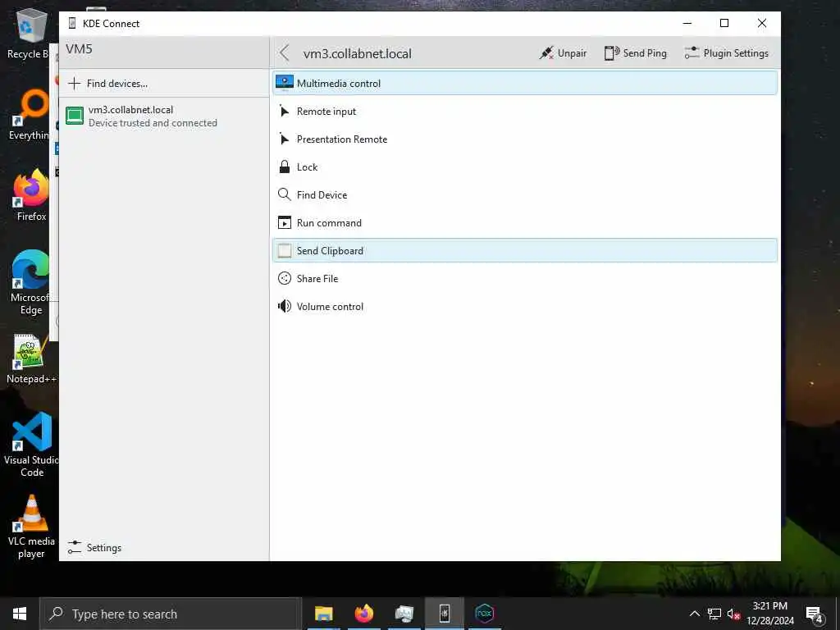Open the Multimedia control plugin
This screenshot has width=840, height=630.
[x=524, y=83]
